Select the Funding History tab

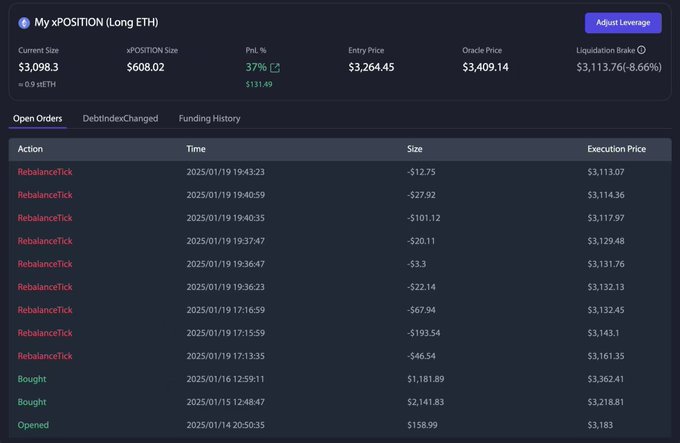click(x=209, y=118)
